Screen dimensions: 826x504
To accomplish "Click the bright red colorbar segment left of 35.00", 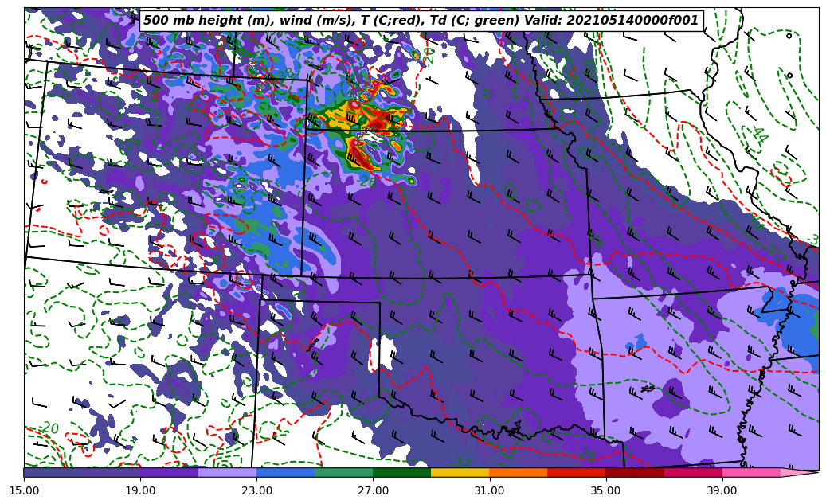I will pos(576,472).
